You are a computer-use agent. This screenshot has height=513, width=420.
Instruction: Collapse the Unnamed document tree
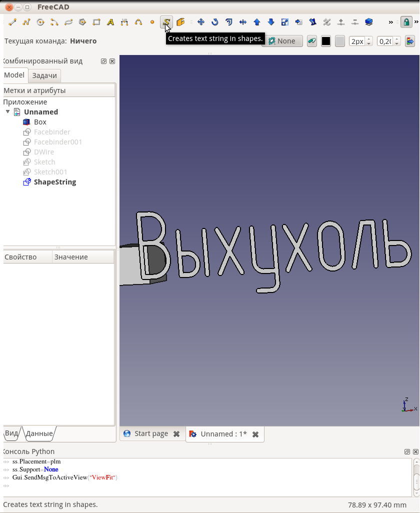(7, 111)
